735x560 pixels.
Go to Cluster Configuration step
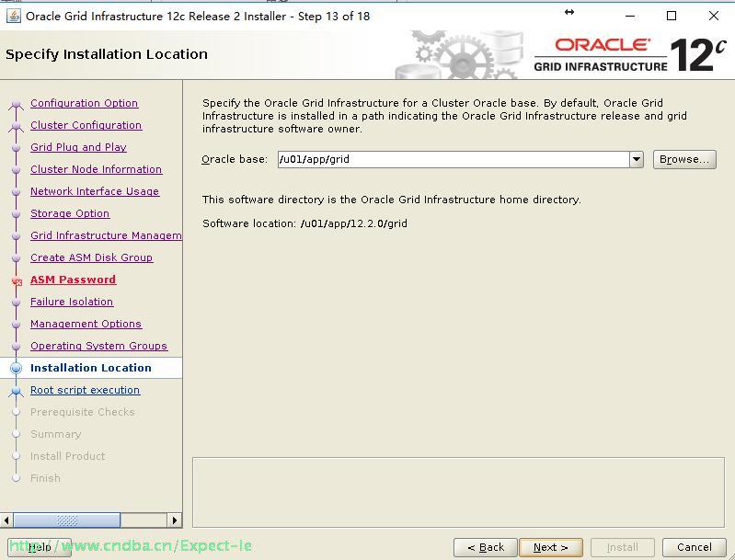click(86, 125)
